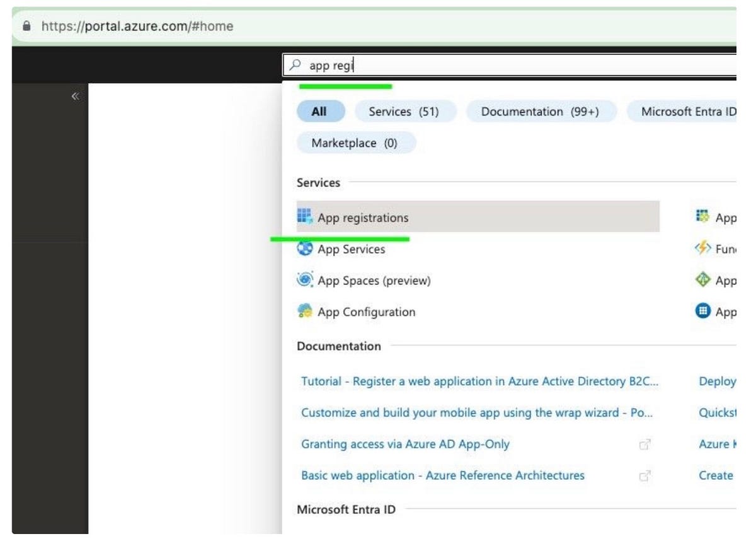
Task: Click the App Services globe icon
Action: click(305, 248)
